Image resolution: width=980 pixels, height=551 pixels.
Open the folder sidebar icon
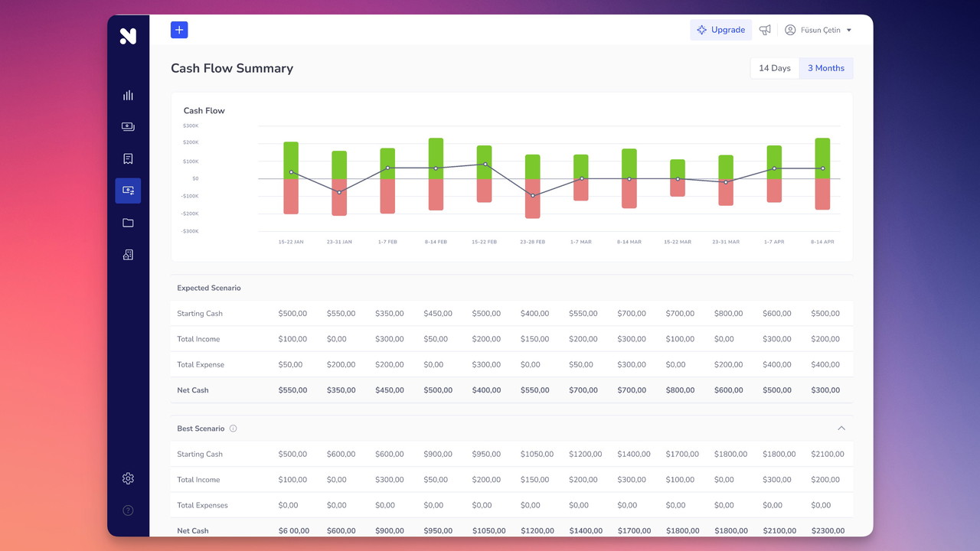point(128,223)
